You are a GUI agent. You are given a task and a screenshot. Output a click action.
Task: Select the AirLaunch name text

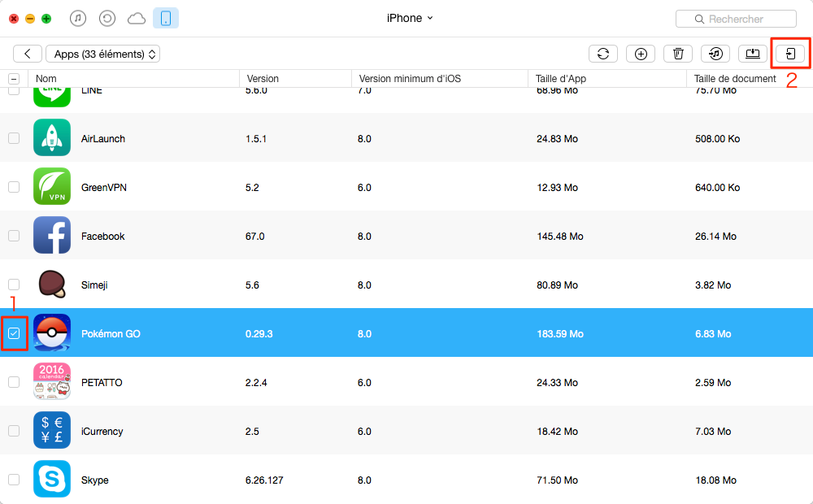103,138
